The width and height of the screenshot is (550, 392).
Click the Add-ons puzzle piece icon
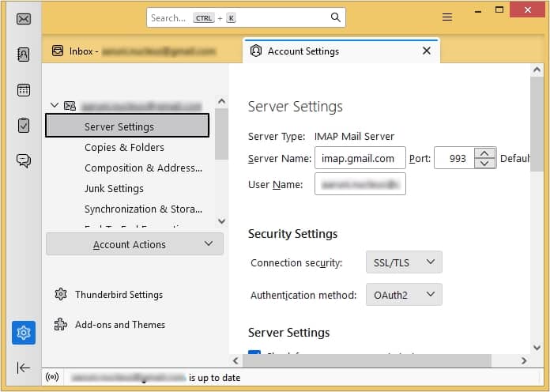click(x=61, y=324)
